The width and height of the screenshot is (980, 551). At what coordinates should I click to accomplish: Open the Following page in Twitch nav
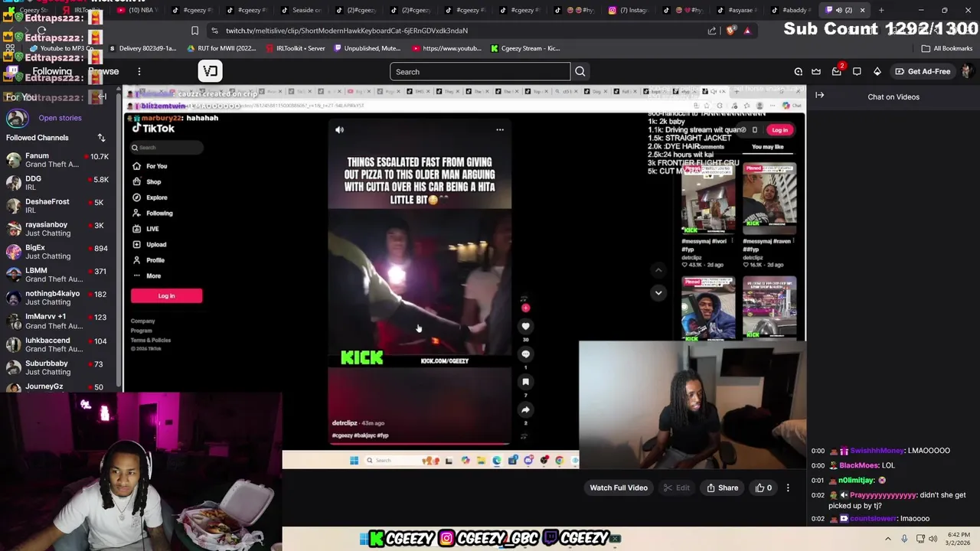pyautogui.click(x=52, y=71)
